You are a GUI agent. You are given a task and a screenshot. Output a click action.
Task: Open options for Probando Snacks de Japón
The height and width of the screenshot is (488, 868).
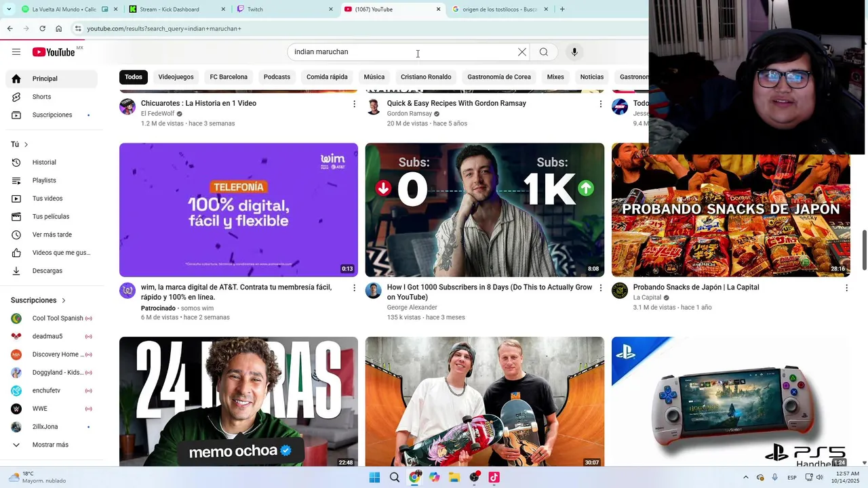click(846, 288)
